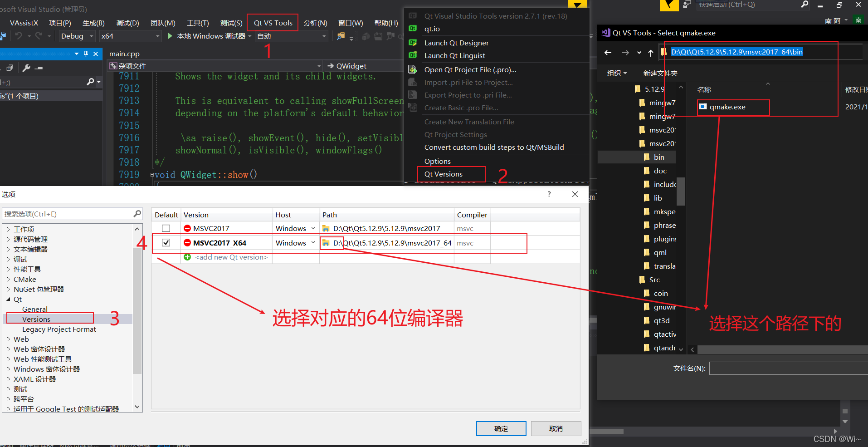Click the redo arrow in the toolbar
This screenshot has width=868, height=447.
point(39,35)
